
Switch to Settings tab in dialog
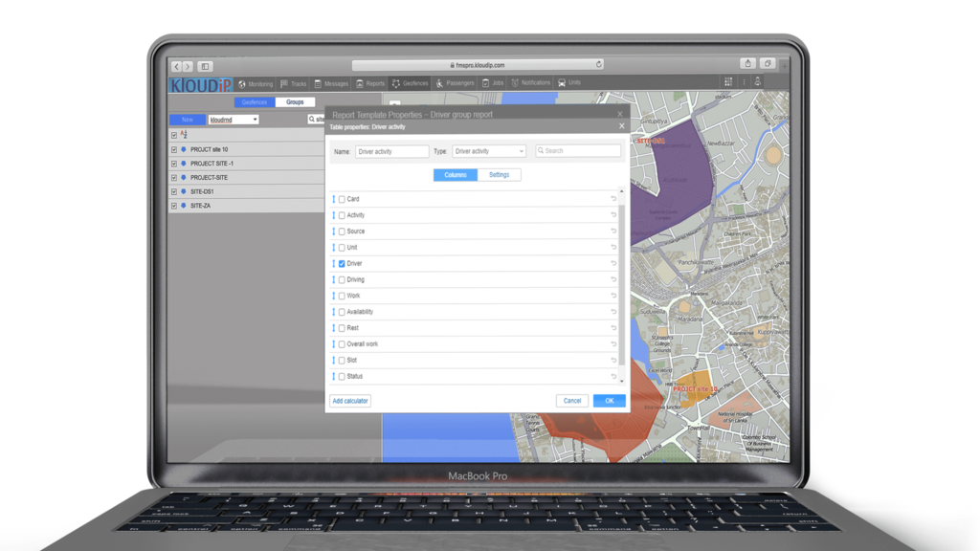click(499, 175)
